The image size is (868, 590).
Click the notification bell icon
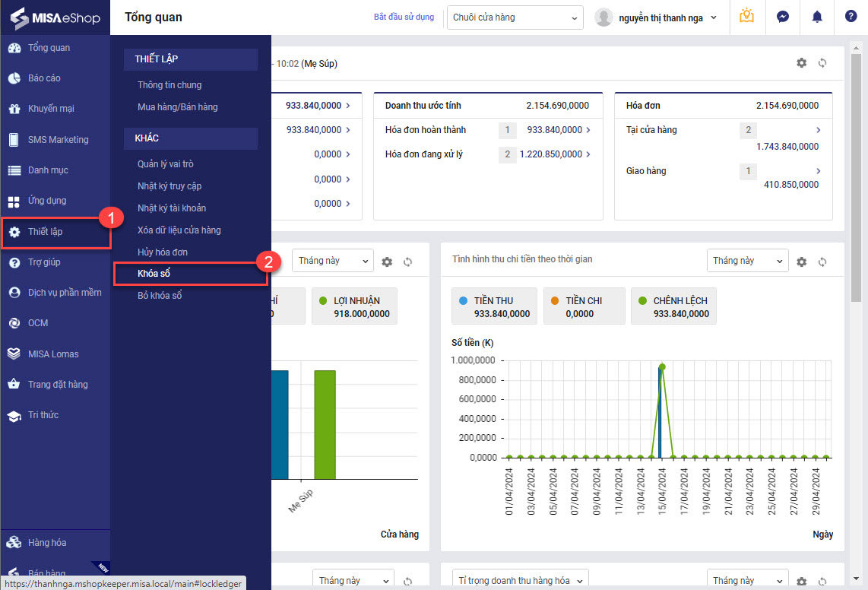[x=817, y=17]
